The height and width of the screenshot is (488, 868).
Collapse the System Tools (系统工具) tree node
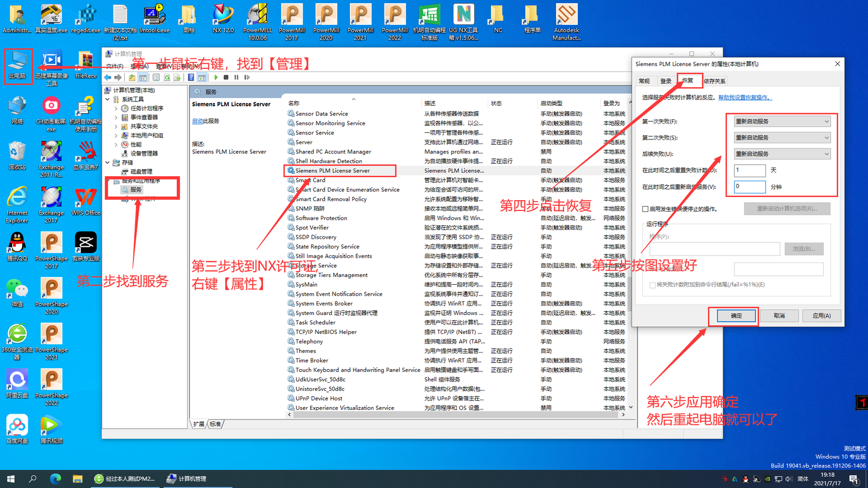[x=107, y=99]
